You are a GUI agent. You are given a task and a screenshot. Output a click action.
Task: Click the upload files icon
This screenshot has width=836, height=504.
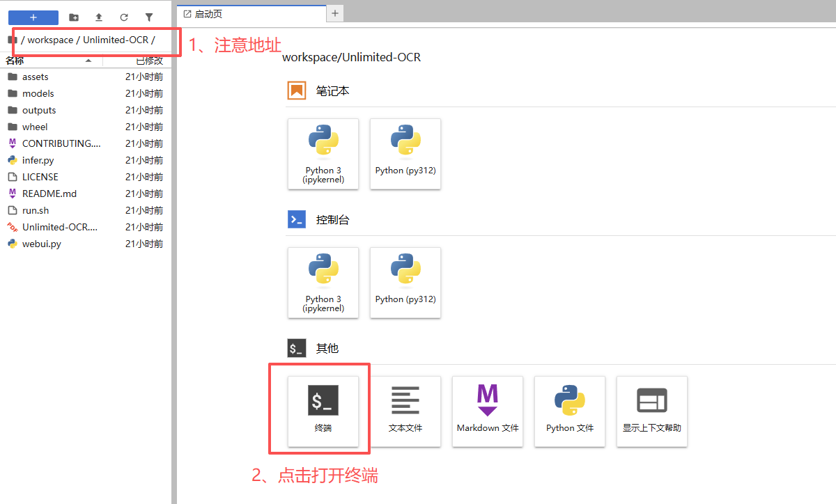click(99, 17)
